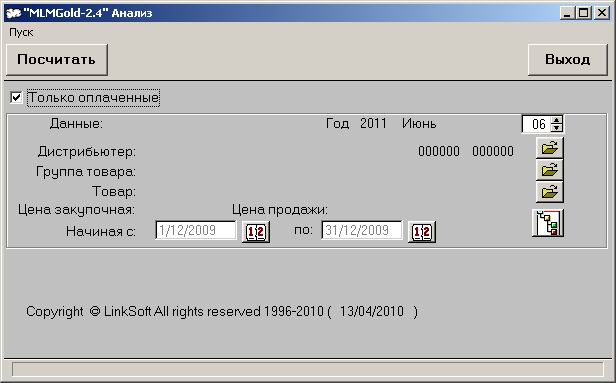The width and height of the screenshot is (616, 383).
Task: Click the MLMGold application icon in title bar
Action: pyautogui.click(x=13, y=13)
